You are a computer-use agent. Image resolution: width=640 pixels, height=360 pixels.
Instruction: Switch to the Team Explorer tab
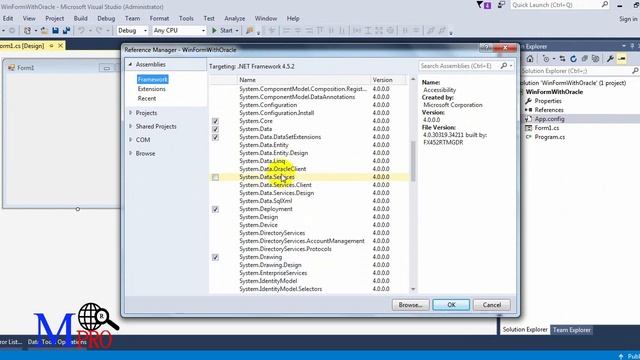coord(572,330)
